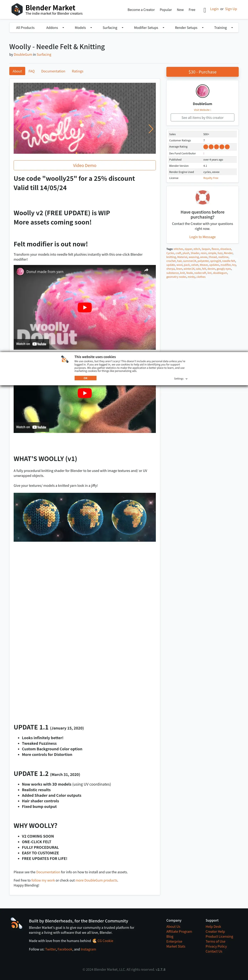Open New products link
This screenshot has width=248, height=980.
coord(180,10)
